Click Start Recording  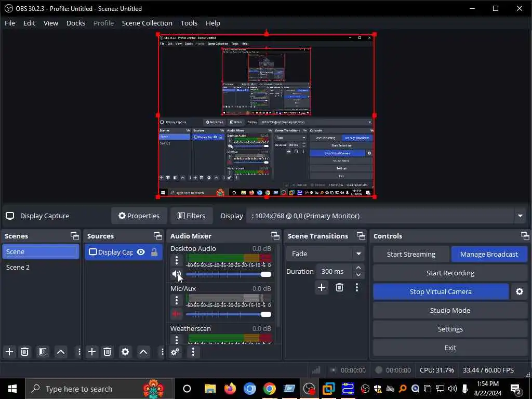[450, 273]
